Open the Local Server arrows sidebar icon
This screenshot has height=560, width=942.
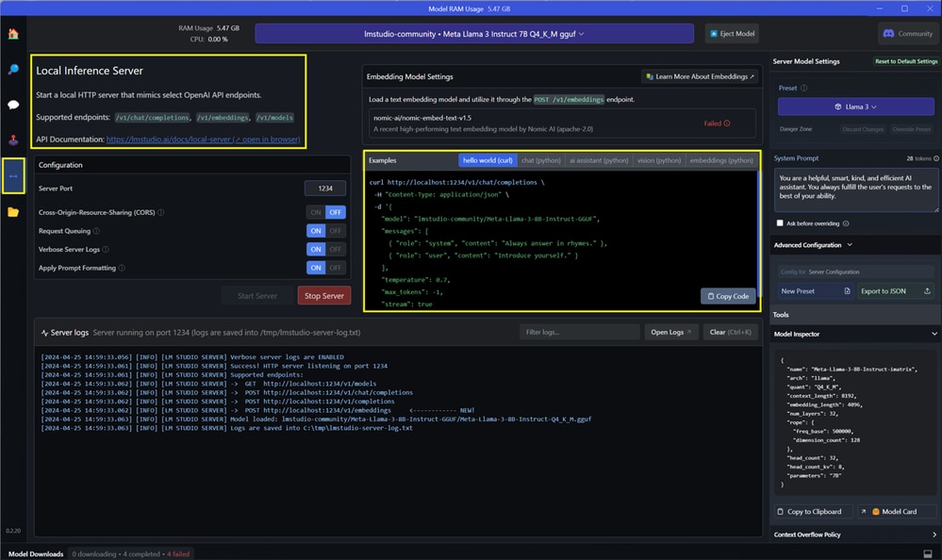point(13,176)
